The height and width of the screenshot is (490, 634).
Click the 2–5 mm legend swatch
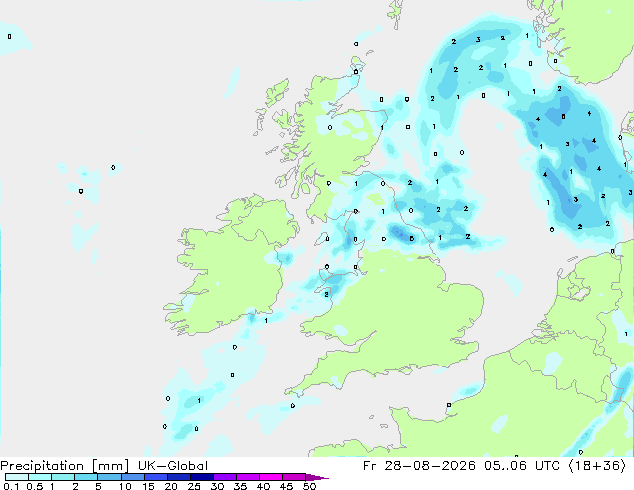point(86,477)
